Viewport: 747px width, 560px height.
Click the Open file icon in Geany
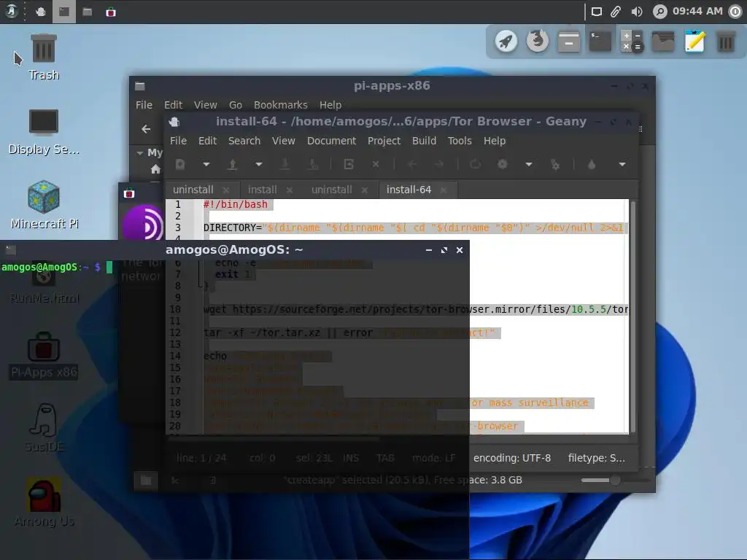[x=233, y=164]
